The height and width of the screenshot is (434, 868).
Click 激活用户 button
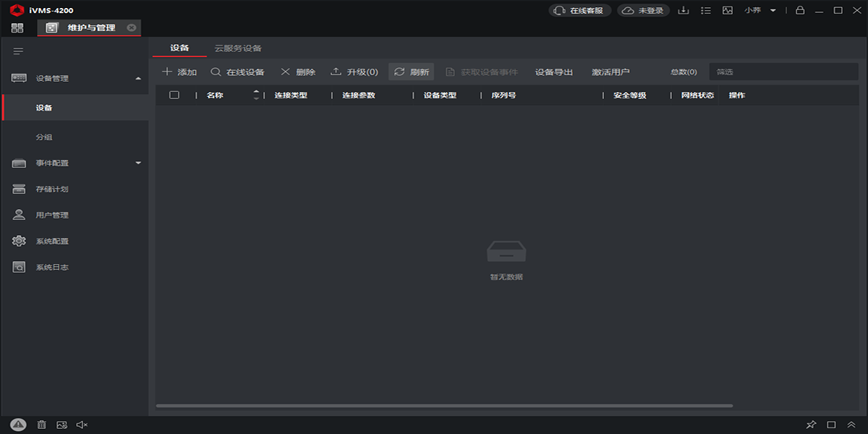610,72
